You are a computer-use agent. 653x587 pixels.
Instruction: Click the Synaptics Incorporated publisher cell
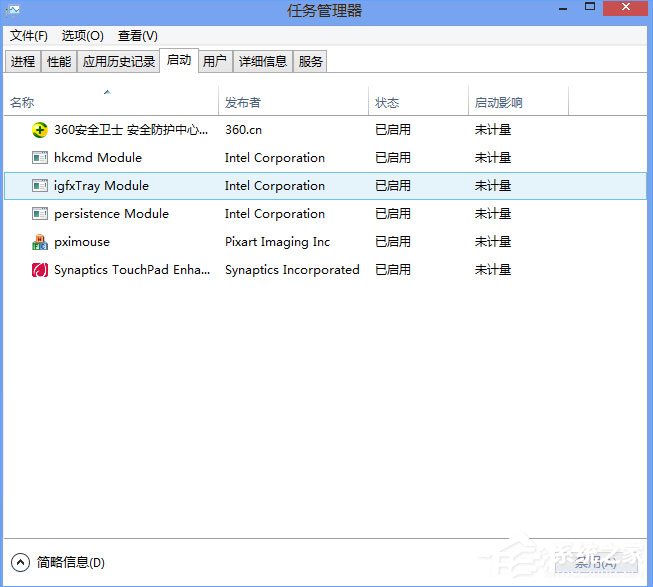(x=292, y=270)
